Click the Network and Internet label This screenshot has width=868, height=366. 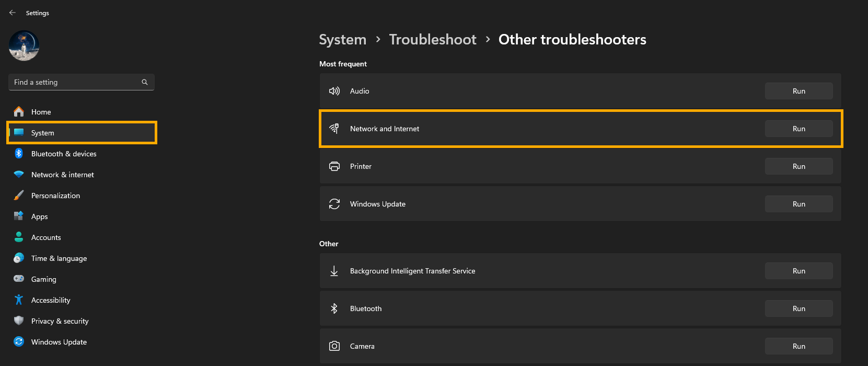385,129
